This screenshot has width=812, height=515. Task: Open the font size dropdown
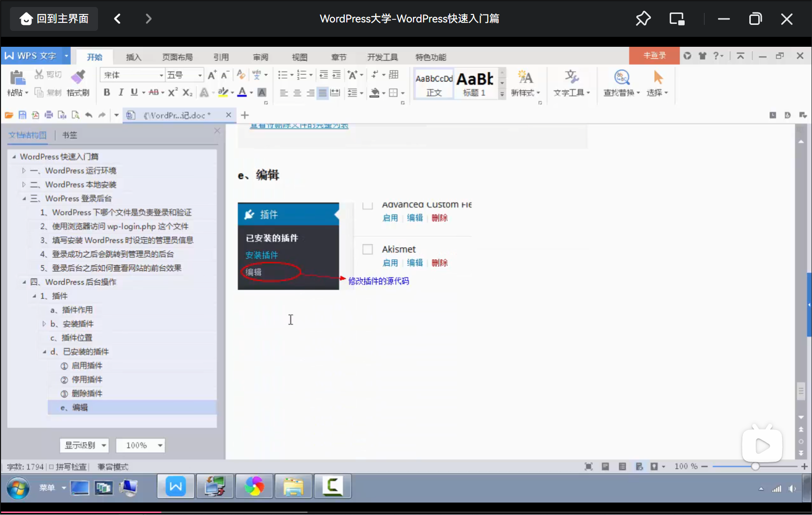coord(200,75)
